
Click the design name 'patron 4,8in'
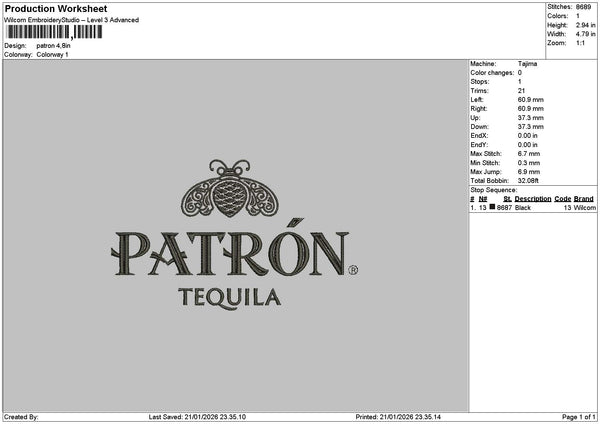(x=54, y=46)
